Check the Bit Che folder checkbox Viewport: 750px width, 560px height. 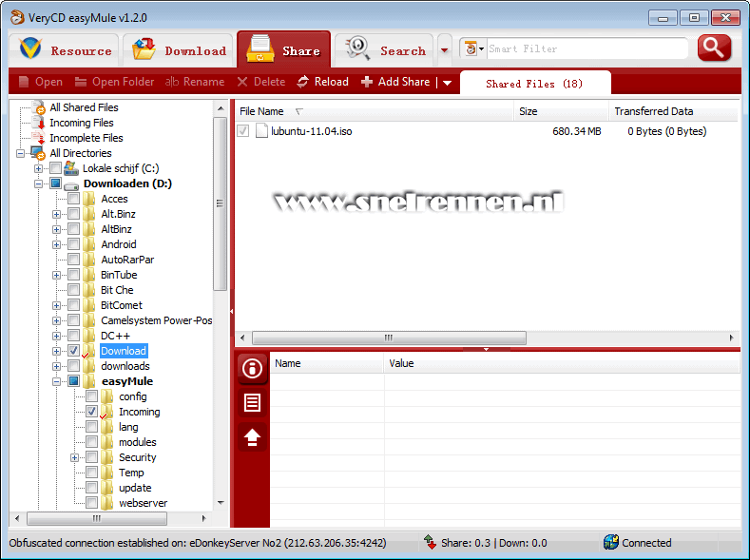(x=73, y=290)
